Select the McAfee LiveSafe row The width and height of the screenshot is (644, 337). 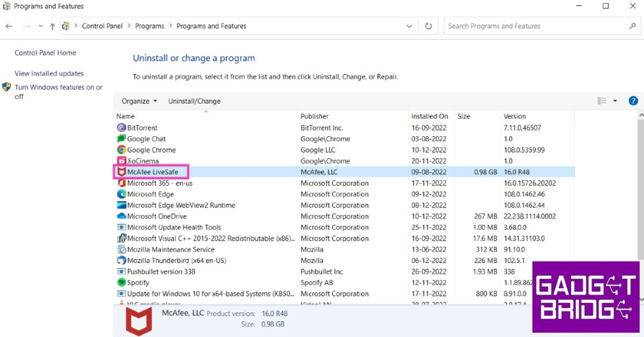pos(344,172)
